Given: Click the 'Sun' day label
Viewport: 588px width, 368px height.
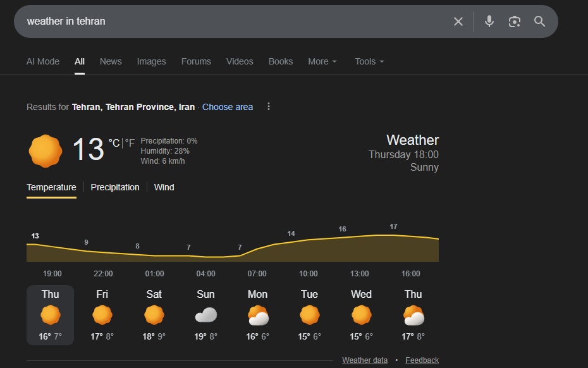Looking at the screenshot, I should [x=206, y=294].
